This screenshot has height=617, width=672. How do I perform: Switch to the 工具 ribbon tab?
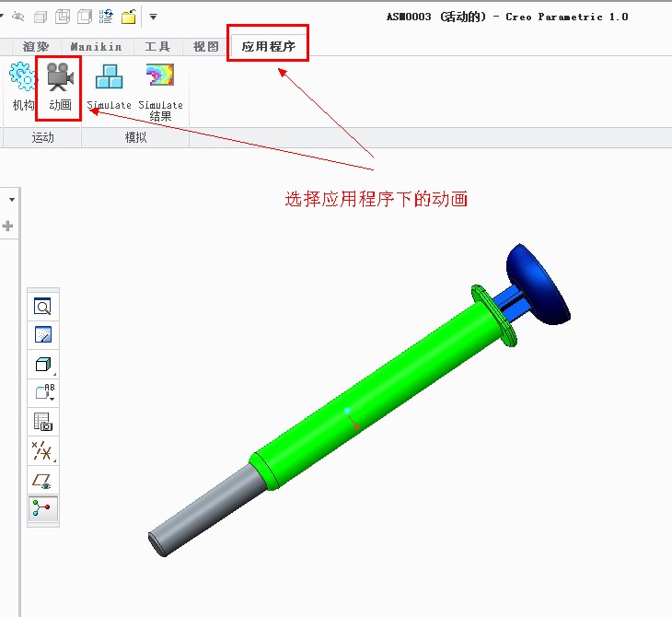tap(157, 46)
